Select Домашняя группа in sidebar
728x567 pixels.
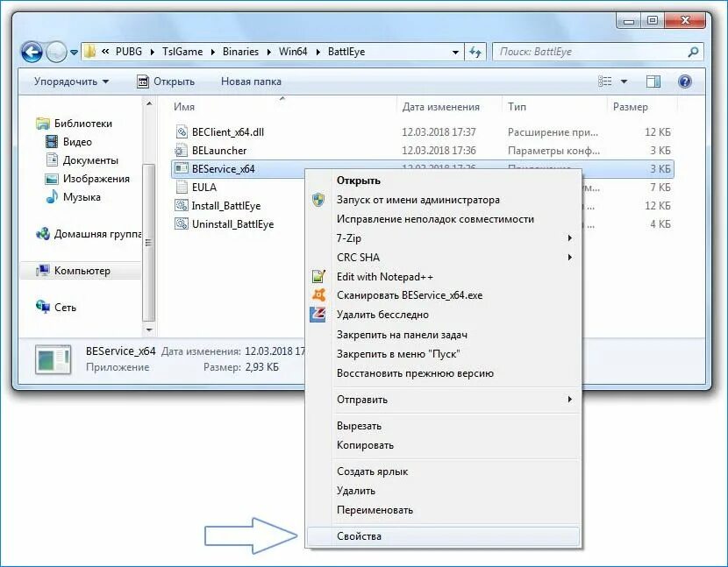pos(89,234)
